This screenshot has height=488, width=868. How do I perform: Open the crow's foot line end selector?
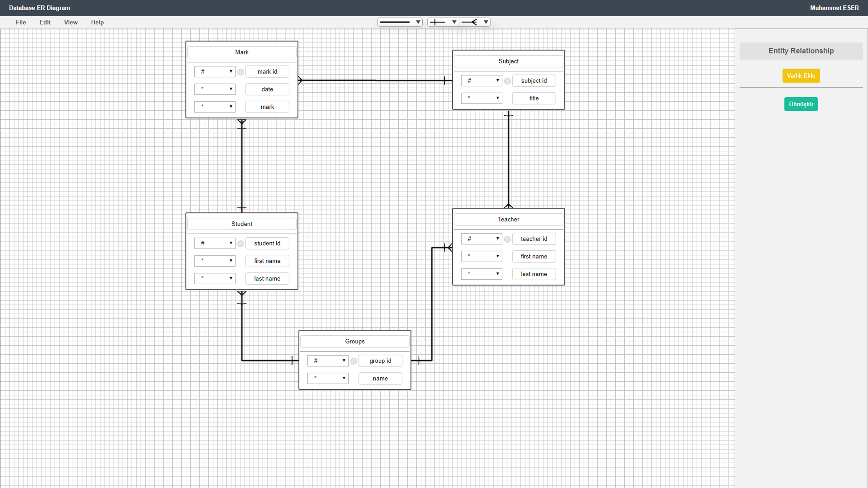tap(475, 22)
